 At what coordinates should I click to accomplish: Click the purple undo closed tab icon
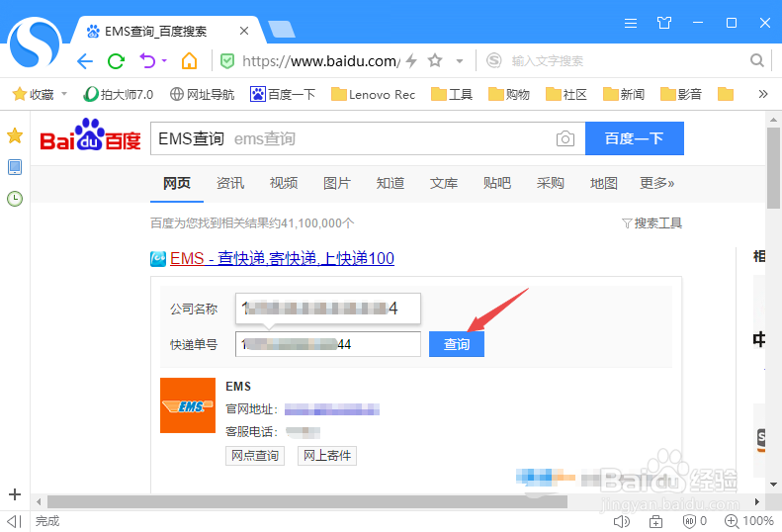pos(147,61)
